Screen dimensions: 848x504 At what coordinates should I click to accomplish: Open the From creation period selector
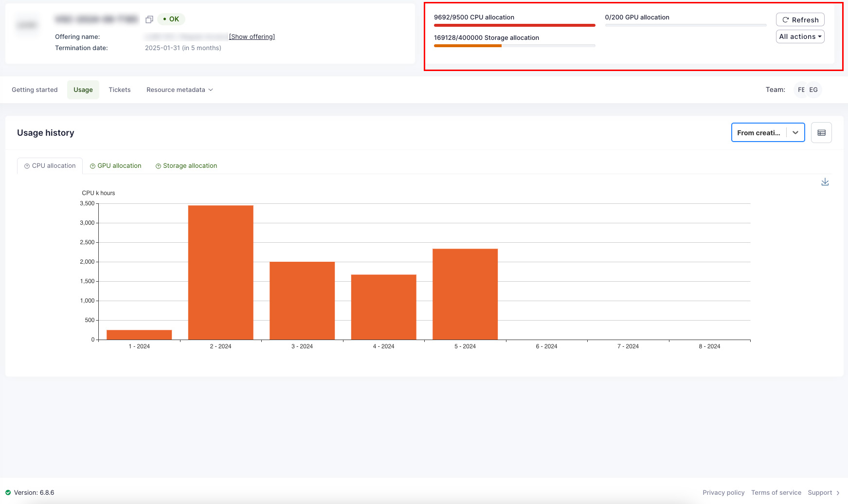[768, 133]
